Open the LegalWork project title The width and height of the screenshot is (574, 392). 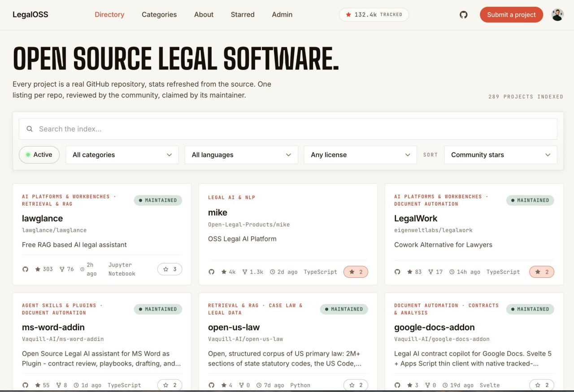[416, 219]
